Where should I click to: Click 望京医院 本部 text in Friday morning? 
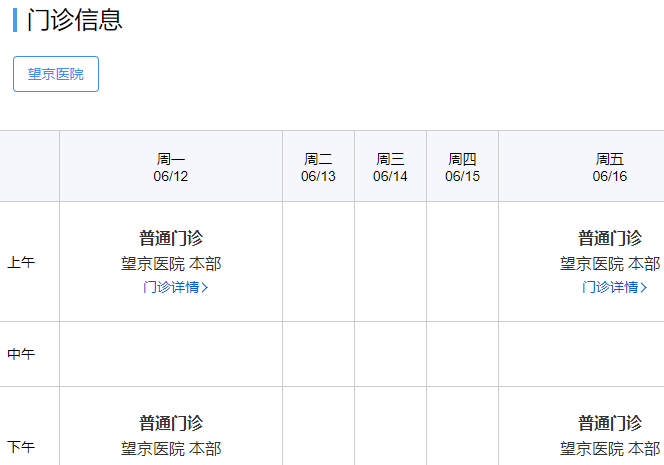(609, 264)
